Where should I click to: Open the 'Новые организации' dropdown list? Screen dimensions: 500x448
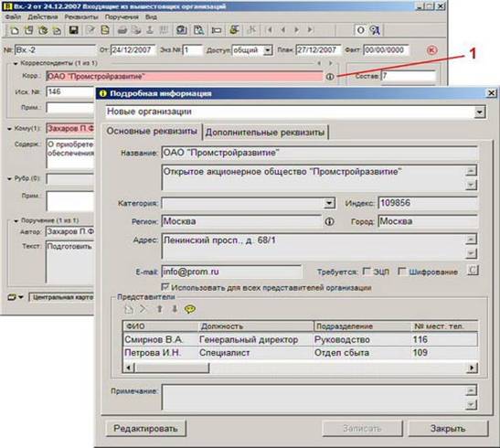[x=479, y=112]
